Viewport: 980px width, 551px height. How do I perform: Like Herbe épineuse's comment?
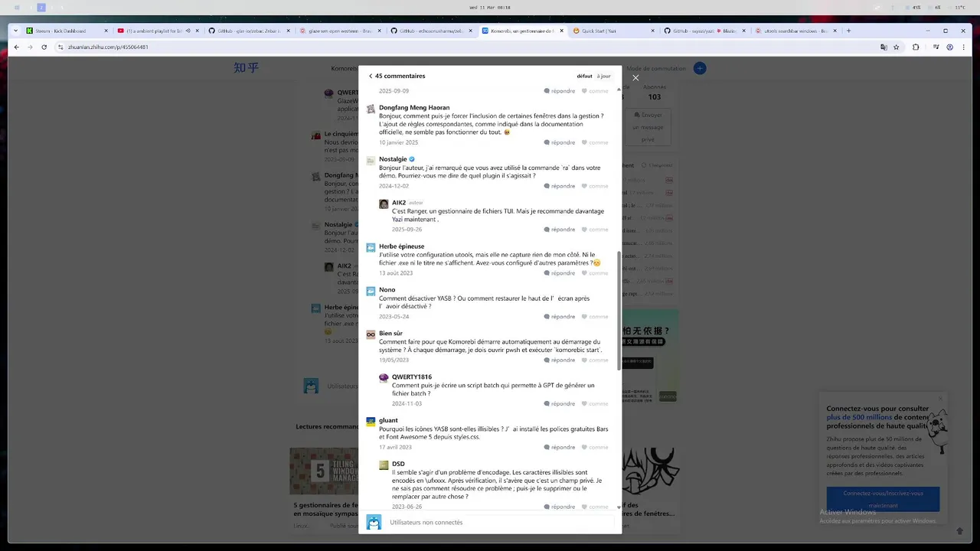(595, 273)
